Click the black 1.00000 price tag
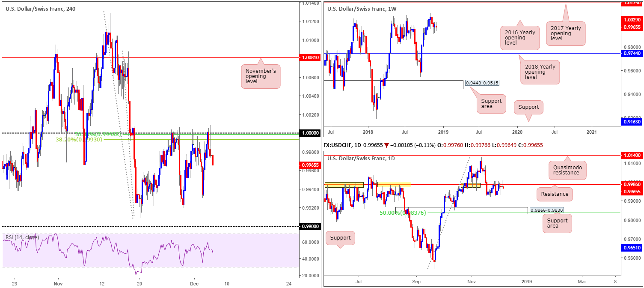644x288 pixels. pos(311,133)
